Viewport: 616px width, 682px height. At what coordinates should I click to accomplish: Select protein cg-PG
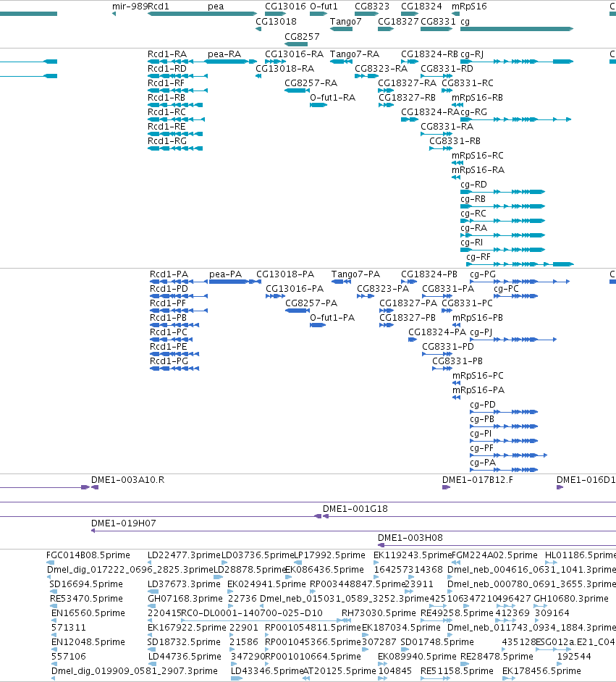[483, 274]
